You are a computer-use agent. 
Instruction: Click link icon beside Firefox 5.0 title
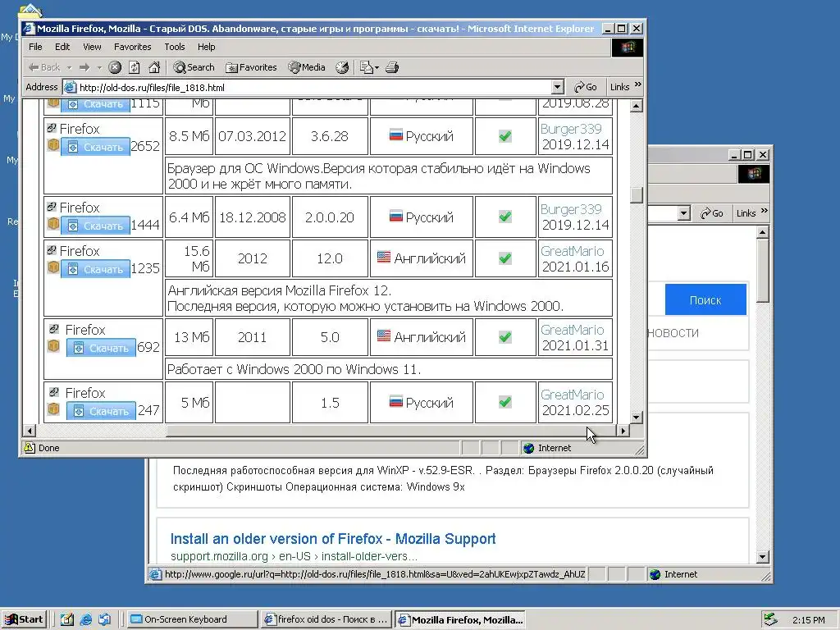53,329
